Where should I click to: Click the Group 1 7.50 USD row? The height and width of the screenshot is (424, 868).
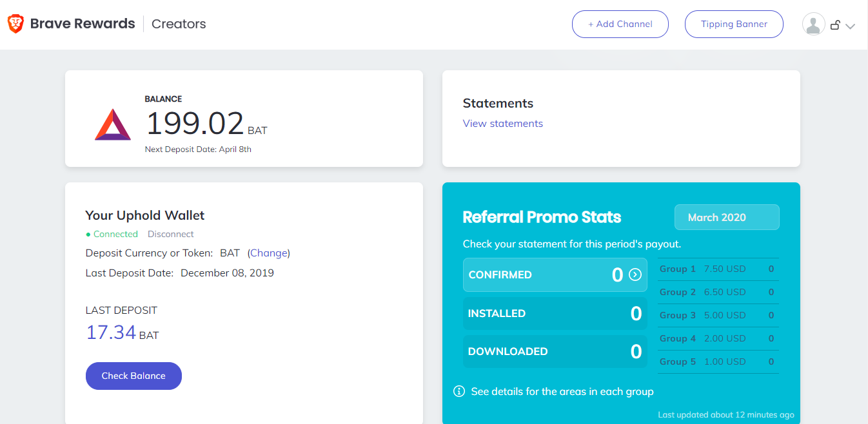point(718,269)
